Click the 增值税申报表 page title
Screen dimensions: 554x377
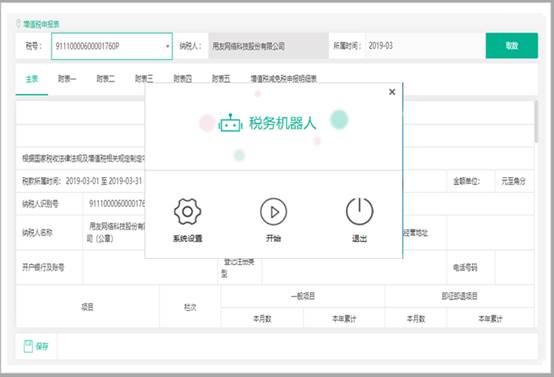(x=41, y=24)
